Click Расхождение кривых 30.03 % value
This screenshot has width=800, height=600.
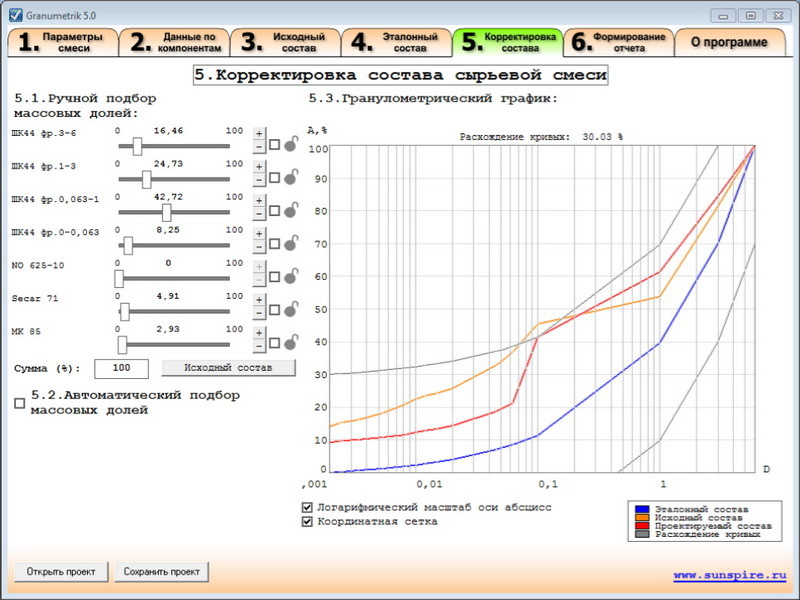[x=603, y=137]
